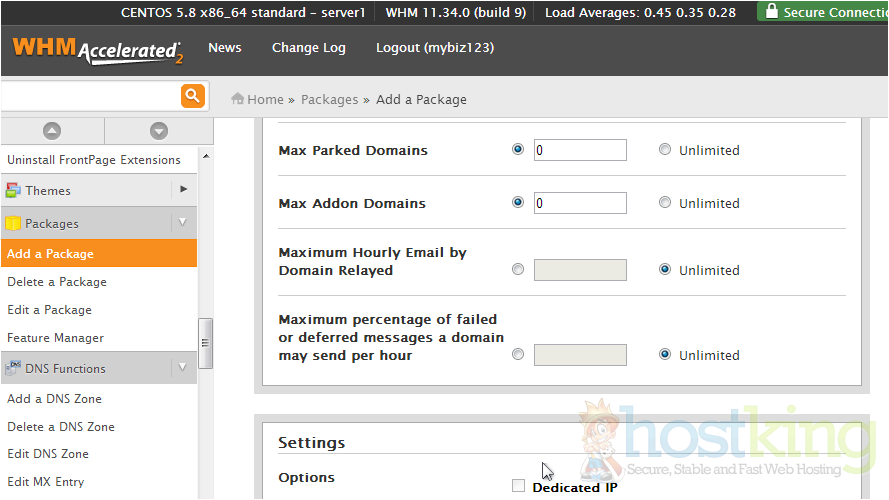Collapse the DNS Functions section arrow
This screenshot has height=500, width=889.
pos(183,368)
